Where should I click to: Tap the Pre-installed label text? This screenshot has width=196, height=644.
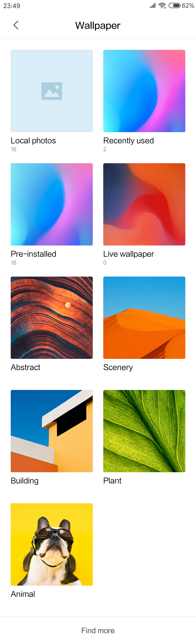click(x=33, y=254)
